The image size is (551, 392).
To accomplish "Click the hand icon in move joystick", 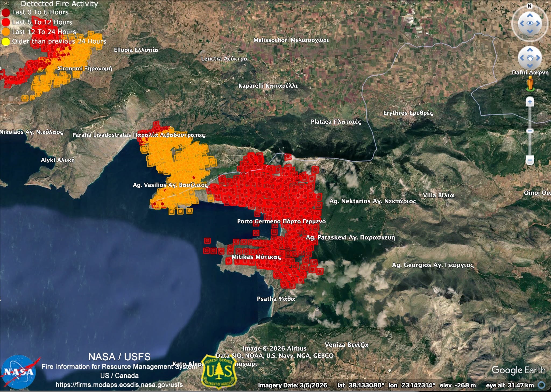I will pyautogui.click(x=530, y=58).
